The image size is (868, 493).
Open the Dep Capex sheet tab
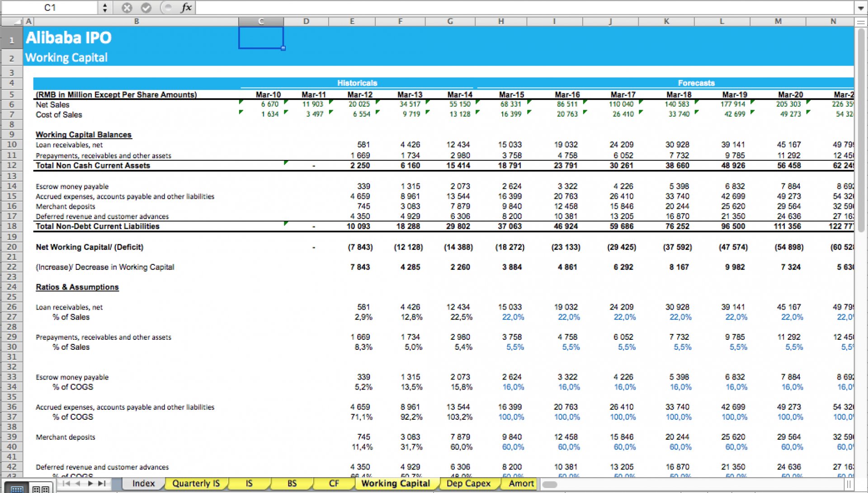[468, 484]
